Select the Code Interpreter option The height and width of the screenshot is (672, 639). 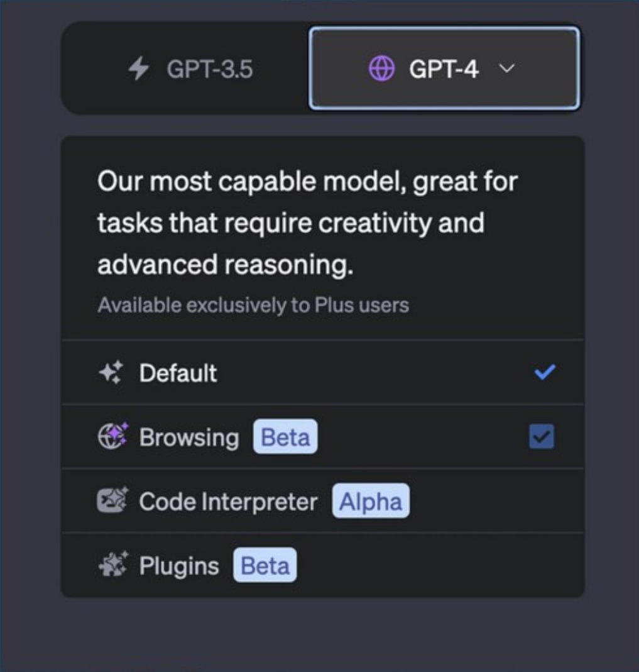(x=228, y=502)
